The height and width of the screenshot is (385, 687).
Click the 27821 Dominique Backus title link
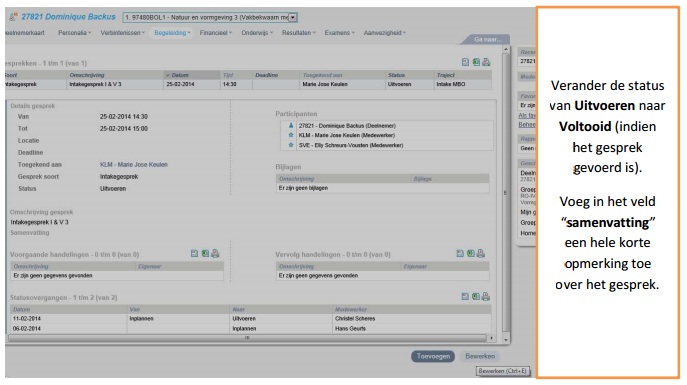[68, 17]
